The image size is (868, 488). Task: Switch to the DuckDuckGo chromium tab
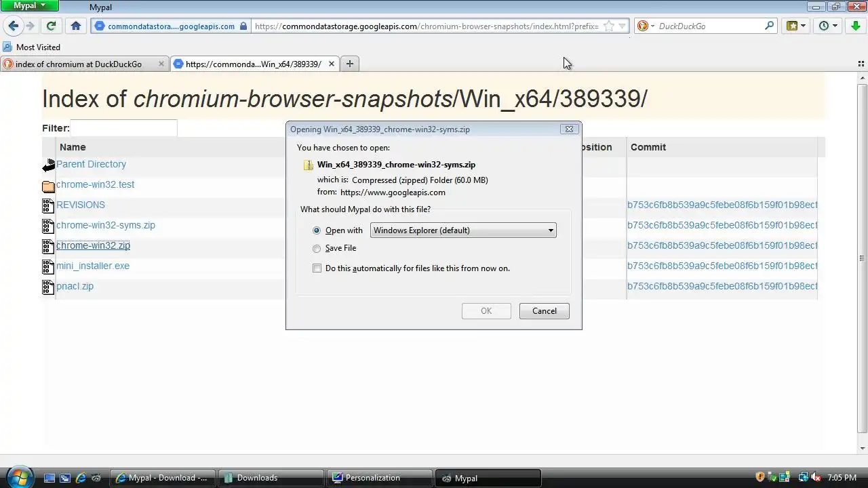click(78, 64)
